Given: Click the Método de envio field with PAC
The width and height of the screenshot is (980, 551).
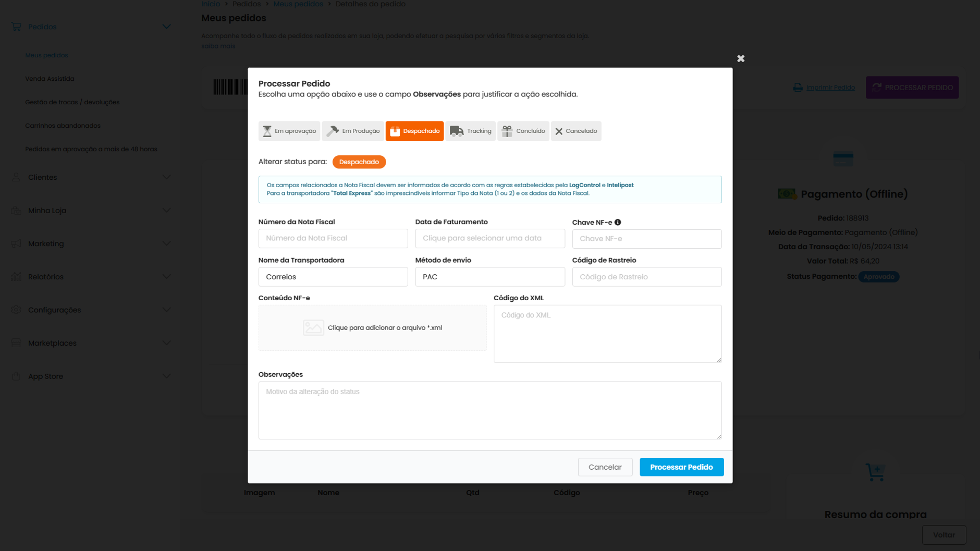Looking at the screenshot, I should point(490,277).
